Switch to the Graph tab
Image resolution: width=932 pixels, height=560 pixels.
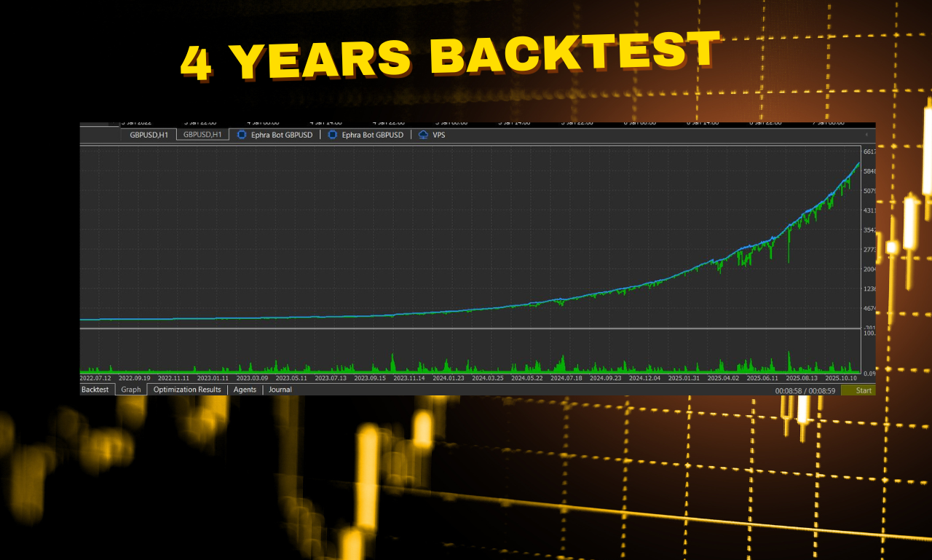tap(131, 390)
